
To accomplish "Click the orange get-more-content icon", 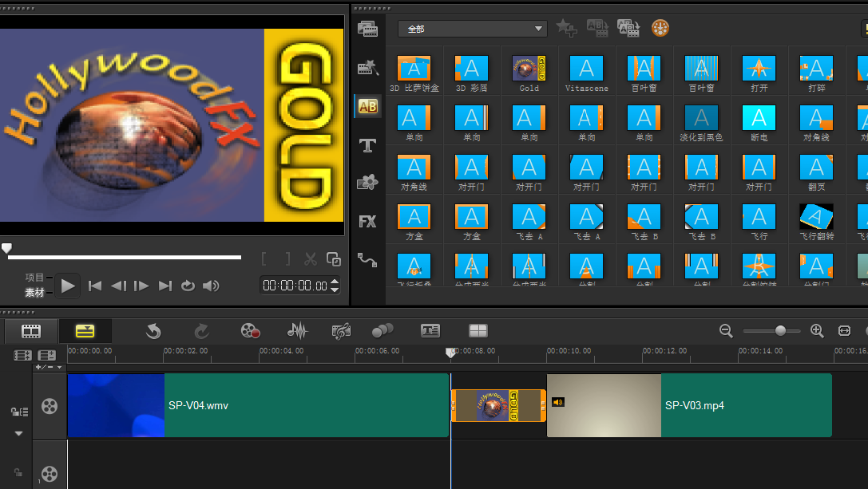I will coord(660,28).
